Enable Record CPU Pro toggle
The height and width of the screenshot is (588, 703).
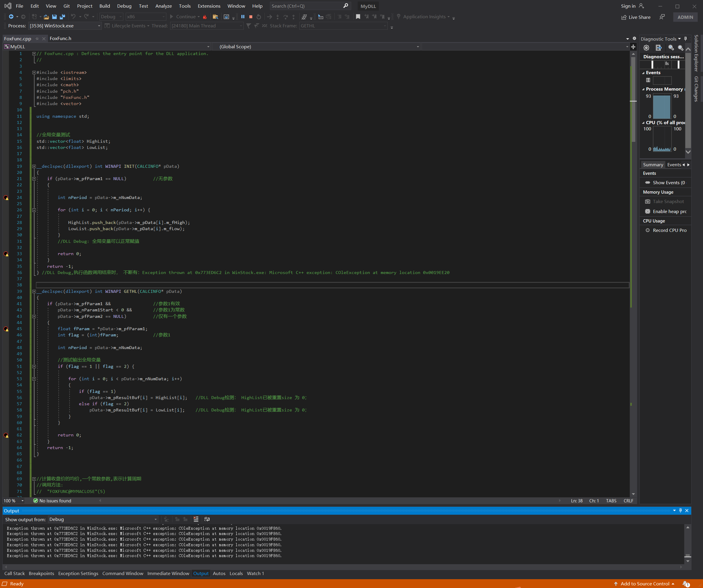648,230
